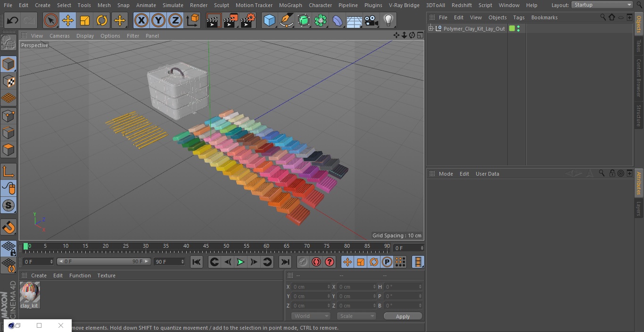Viewport: 644px width, 332px height.
Task: Click the X position field
Action: [310, 287]
